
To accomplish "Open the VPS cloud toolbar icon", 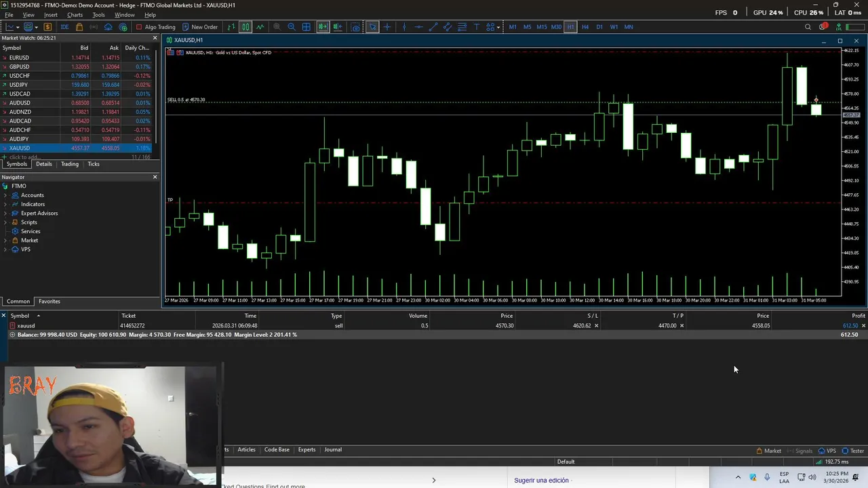I will click(108, 27).
